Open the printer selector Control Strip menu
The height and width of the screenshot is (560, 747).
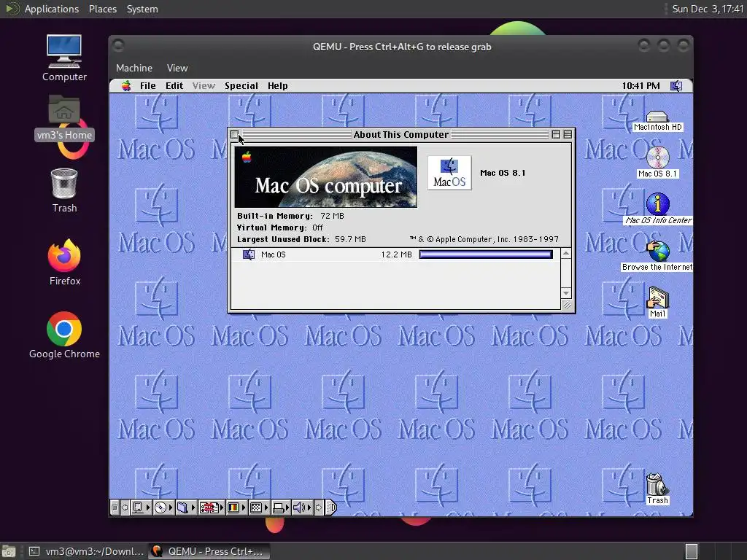tap(280, 507)
